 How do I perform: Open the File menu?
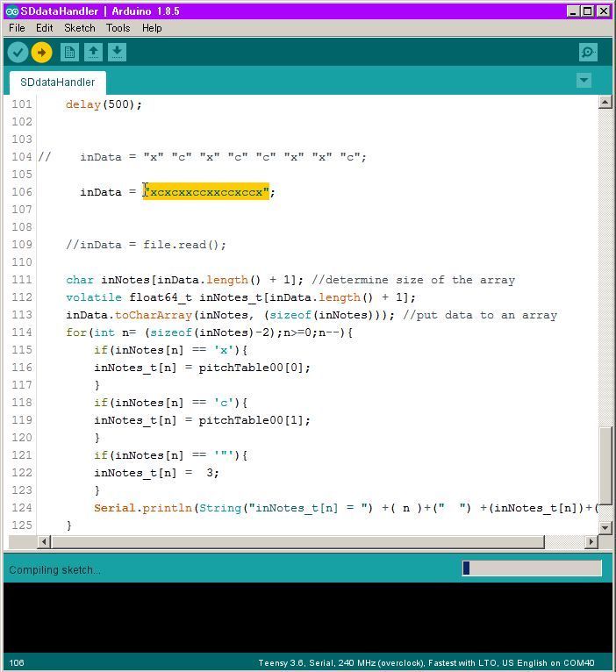click(x=17, y=28)
